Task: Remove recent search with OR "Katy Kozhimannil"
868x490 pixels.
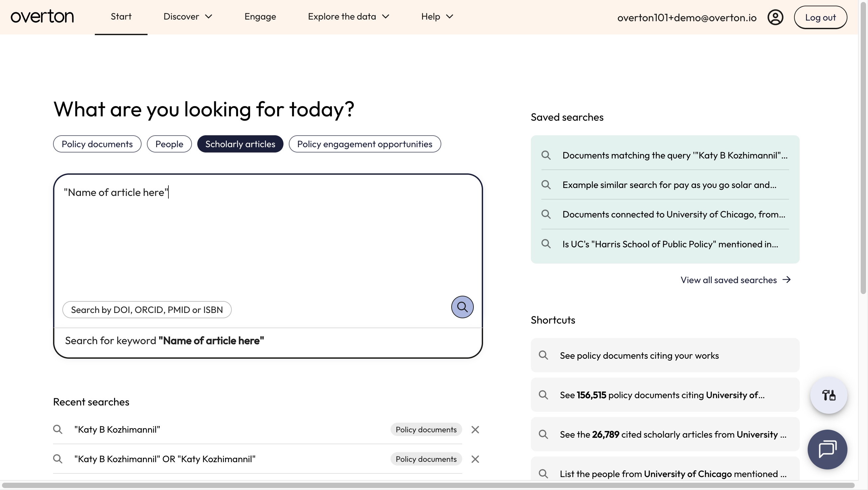Action: coord(475,459)
